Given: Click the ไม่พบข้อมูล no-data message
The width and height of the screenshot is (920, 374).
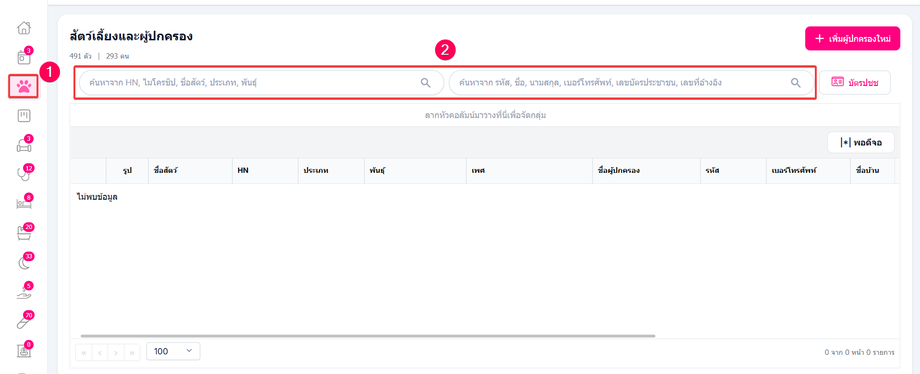Looking at the screenshot, I should (x=97, y=197).
